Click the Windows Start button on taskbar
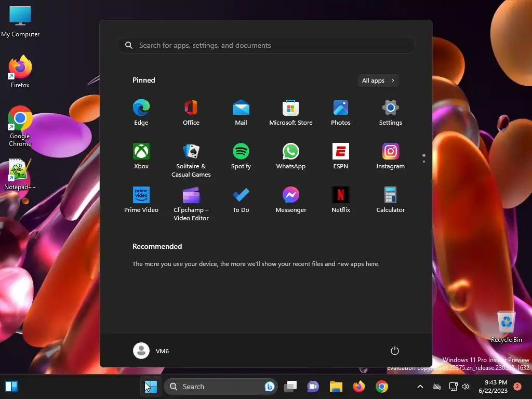The height and width of the screenshot is (399, 532). [x=151, y=387]
